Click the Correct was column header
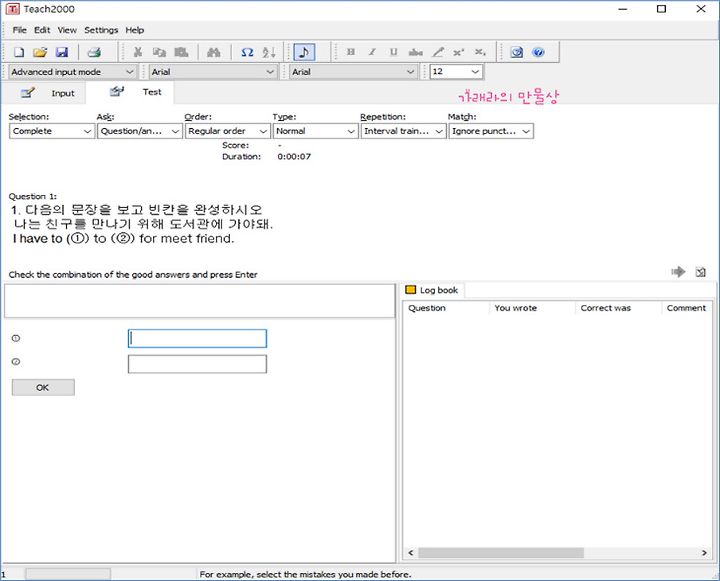Image resolution: width=720 pixels, height=581 pixels. 619,308
